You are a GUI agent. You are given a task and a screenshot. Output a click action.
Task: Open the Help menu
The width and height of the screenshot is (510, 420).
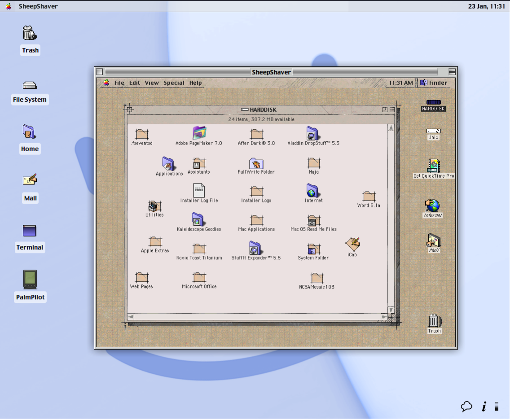coord(195,83)
